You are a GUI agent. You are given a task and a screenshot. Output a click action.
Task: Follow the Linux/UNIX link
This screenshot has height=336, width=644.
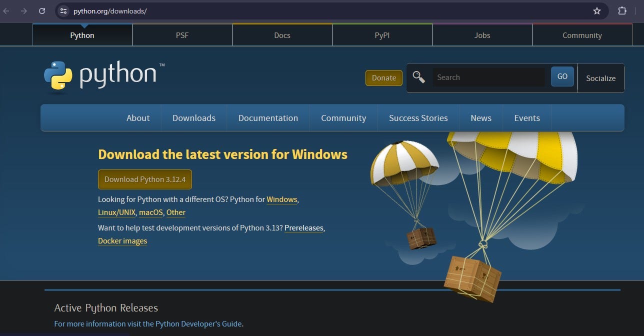[x=116, y=212]
